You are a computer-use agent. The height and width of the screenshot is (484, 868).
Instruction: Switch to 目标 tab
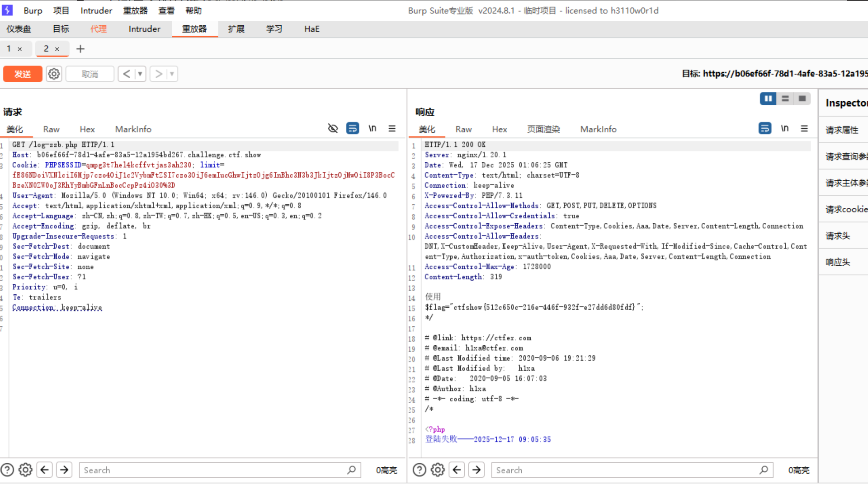[x=61, y=29]
